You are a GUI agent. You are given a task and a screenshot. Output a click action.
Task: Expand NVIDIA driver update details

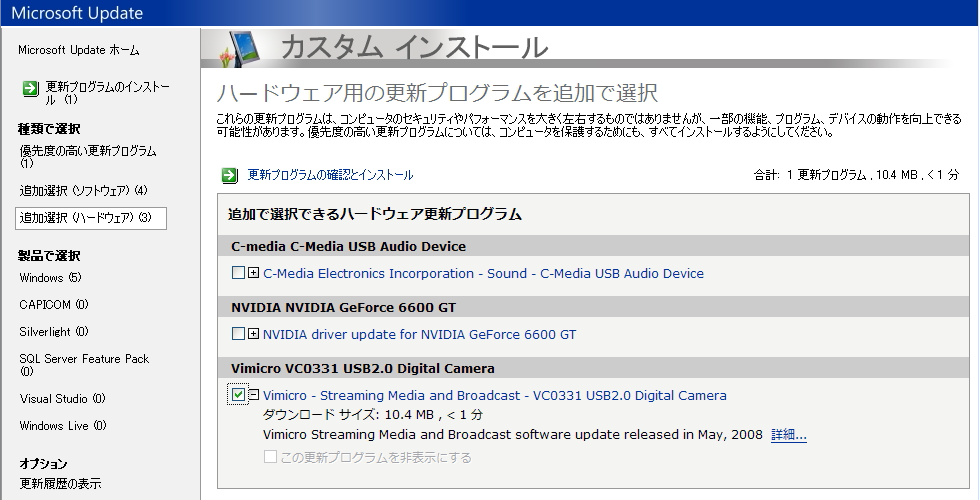tap(253, 334)
